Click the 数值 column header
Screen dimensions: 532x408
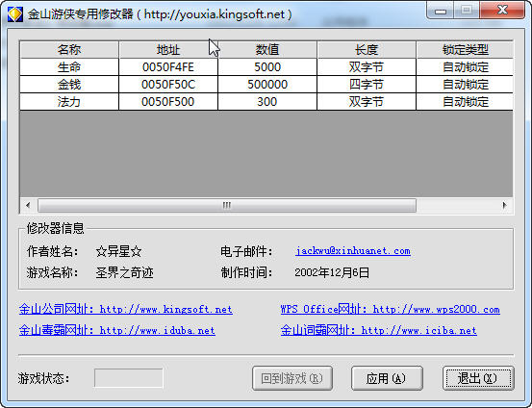pyautogui.click(x=267, y=50)
